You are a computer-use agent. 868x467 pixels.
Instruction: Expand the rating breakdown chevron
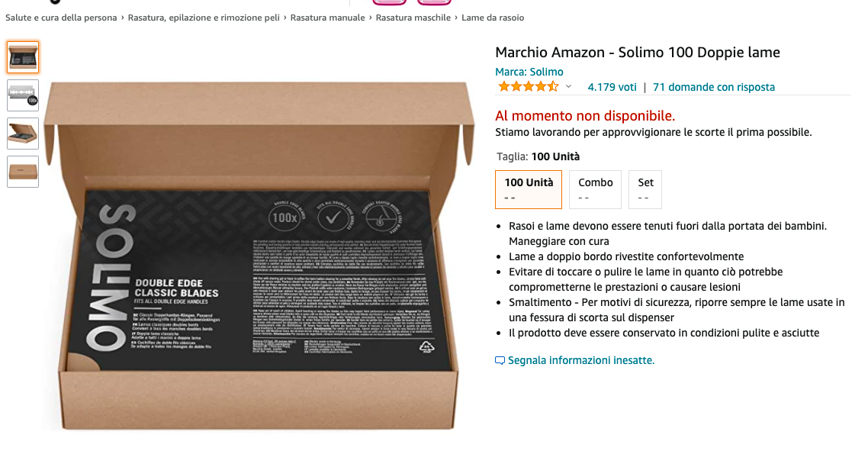pyautogui.click(x=568, y=86)
